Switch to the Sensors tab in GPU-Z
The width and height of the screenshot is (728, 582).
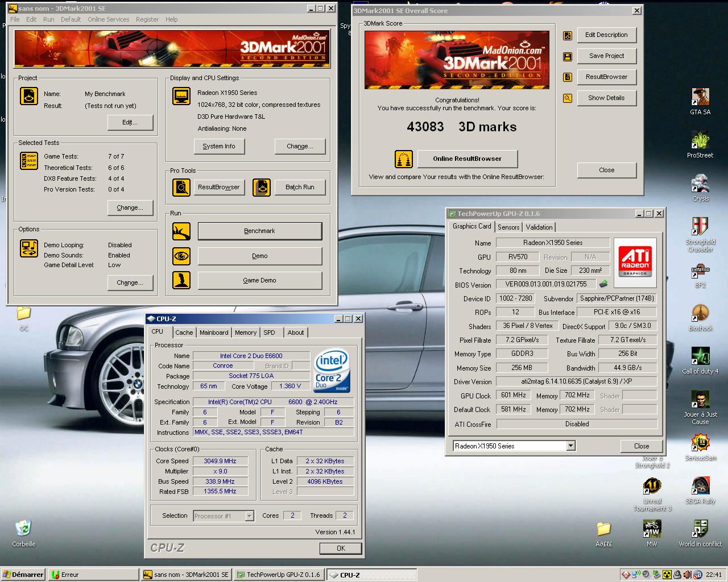pyautogui.click(x=508, y=227)
